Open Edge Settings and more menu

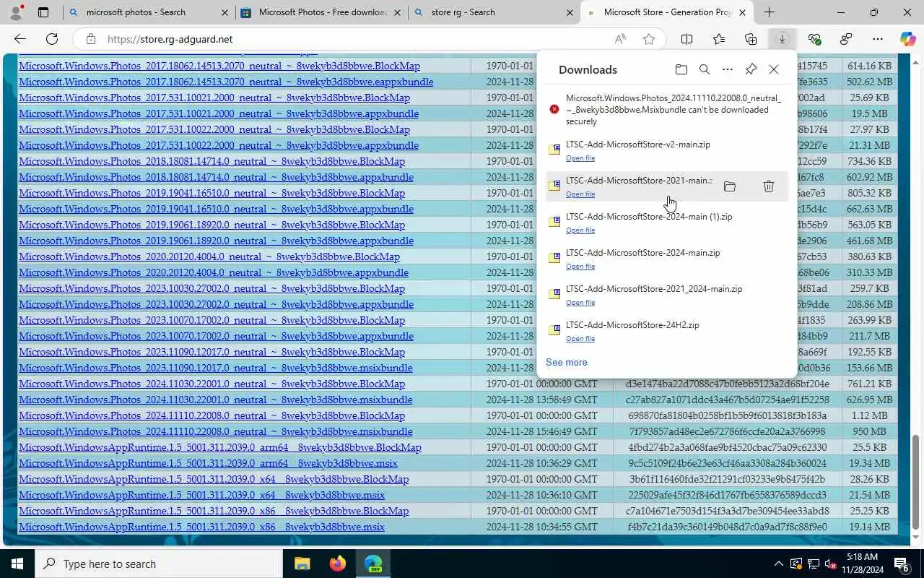click(878, 39)
